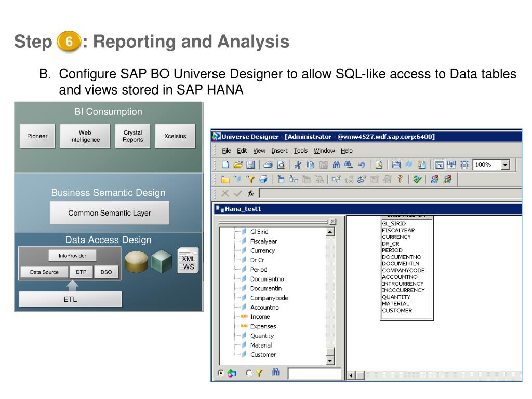Open the Insert menu
532x399 pixels.
coord(279,151)
